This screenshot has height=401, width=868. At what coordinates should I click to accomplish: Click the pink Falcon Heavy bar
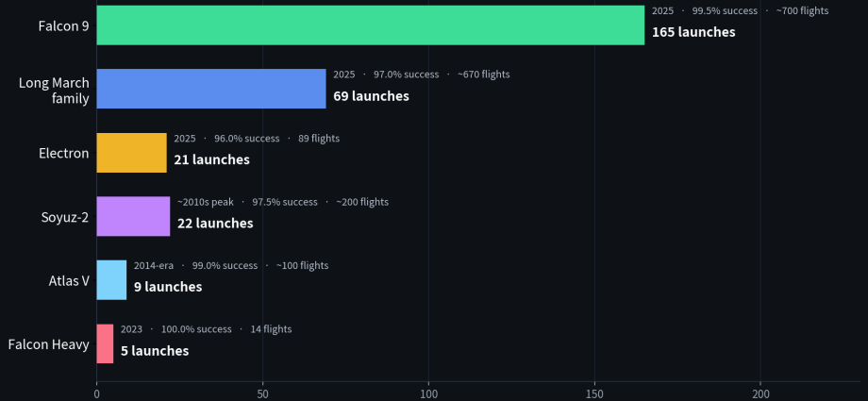(x=105, y=344)
